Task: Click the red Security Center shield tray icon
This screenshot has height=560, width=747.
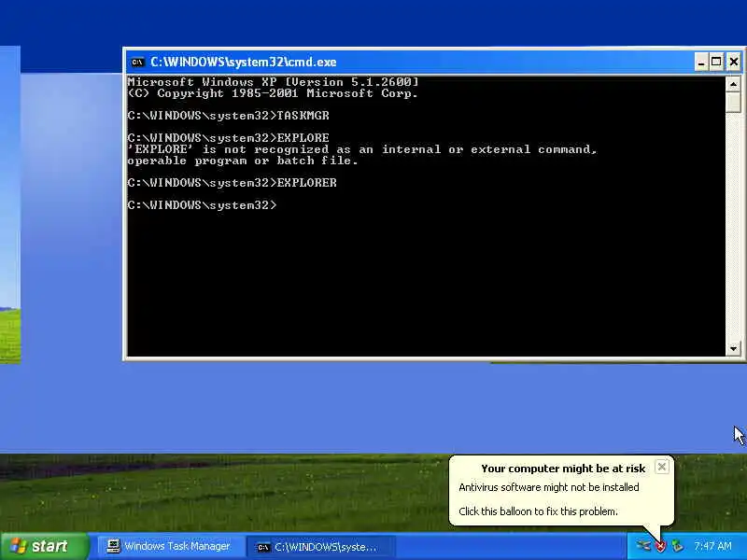Action: click(660, 546)
